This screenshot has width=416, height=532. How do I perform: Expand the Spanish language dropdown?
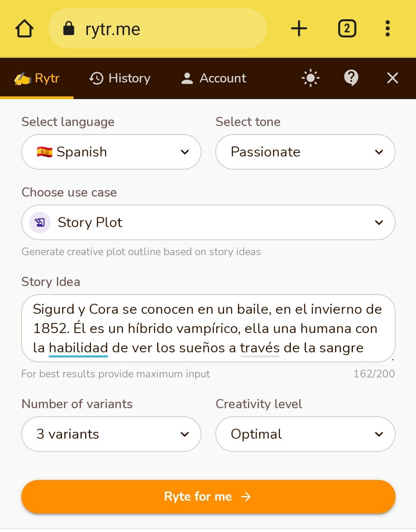coord(111,152)
